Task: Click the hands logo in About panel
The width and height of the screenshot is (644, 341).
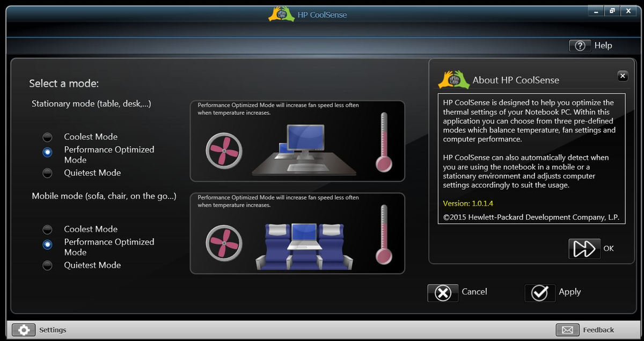Action: point(453,80)
